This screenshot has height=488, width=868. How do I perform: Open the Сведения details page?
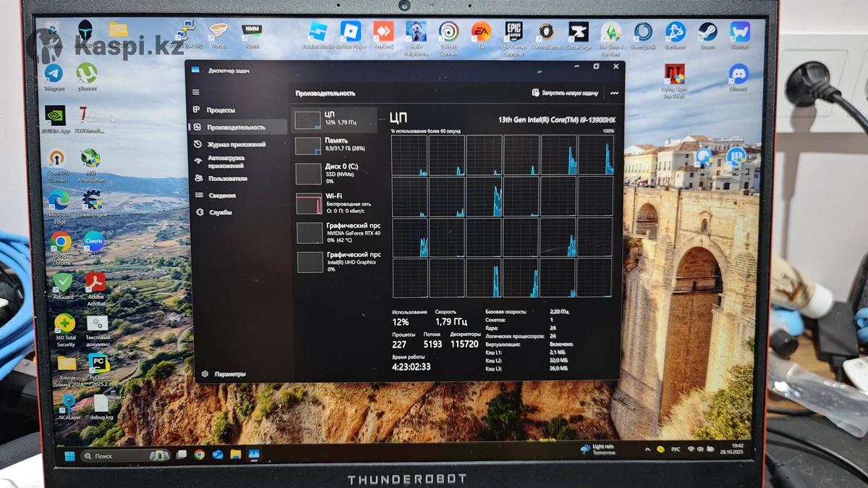tap(221, 195)
